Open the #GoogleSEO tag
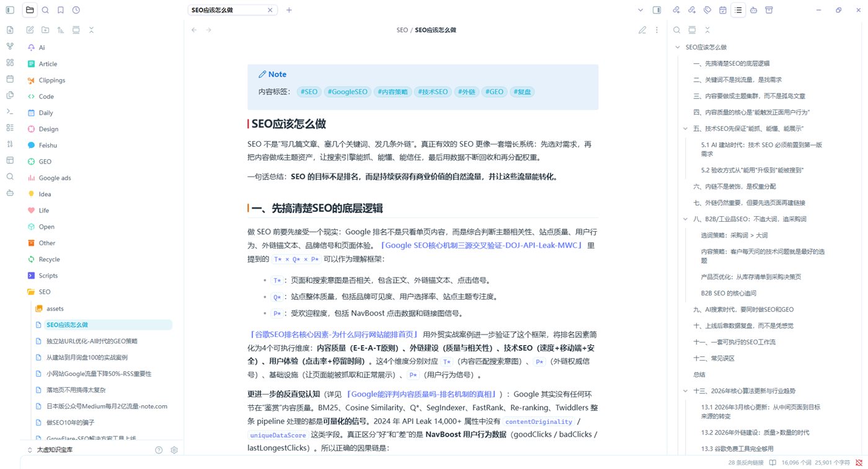This screenshot has height=469, width=868. point(347,92)
